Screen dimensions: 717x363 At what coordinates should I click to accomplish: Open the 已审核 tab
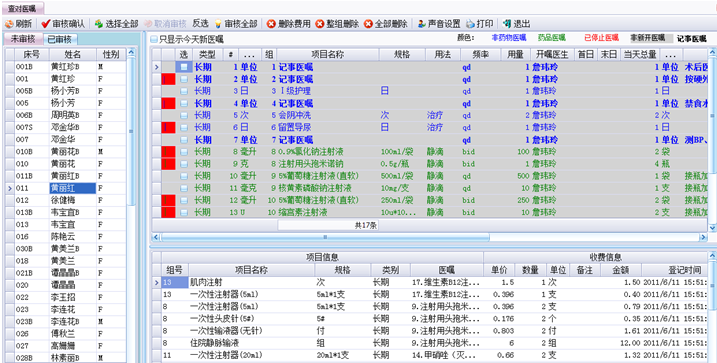[59, 39]
